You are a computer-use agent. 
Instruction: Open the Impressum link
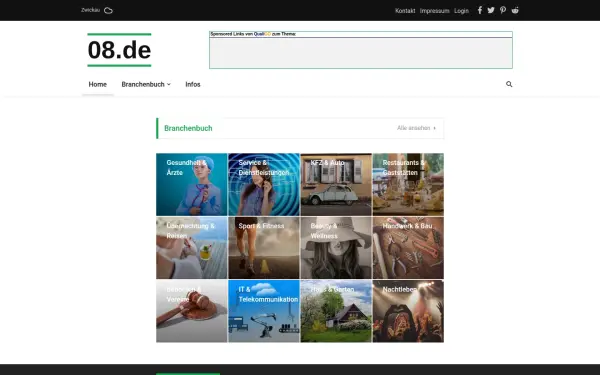[x=434, y=11]
